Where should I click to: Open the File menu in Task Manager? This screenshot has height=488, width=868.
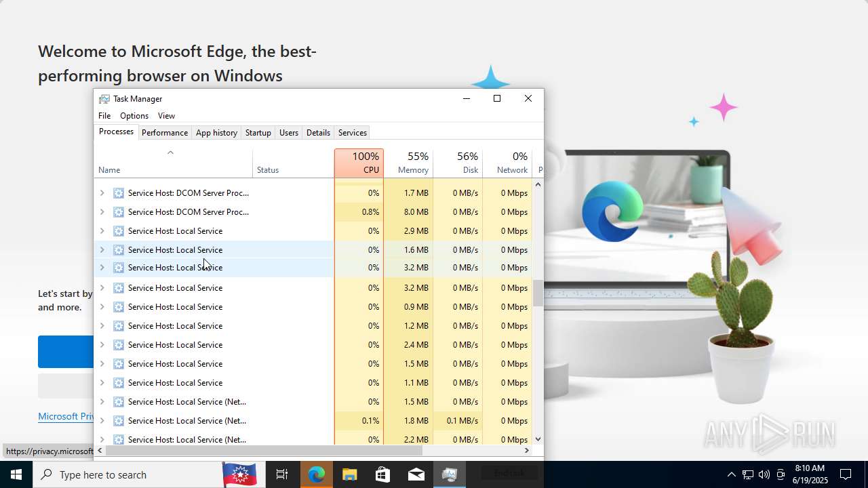[x=104, y=116]
